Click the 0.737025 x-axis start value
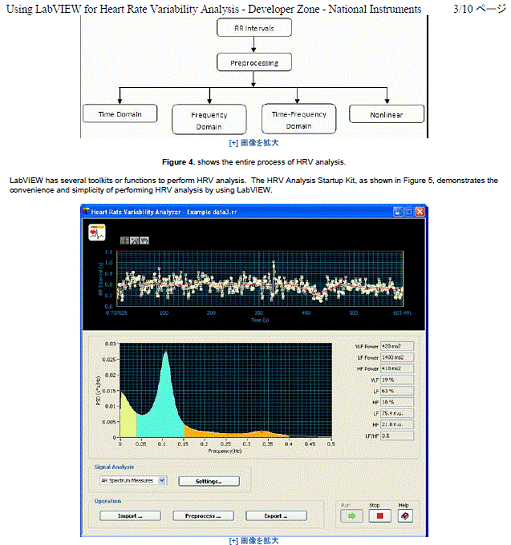511x545 pixels. 117,313
